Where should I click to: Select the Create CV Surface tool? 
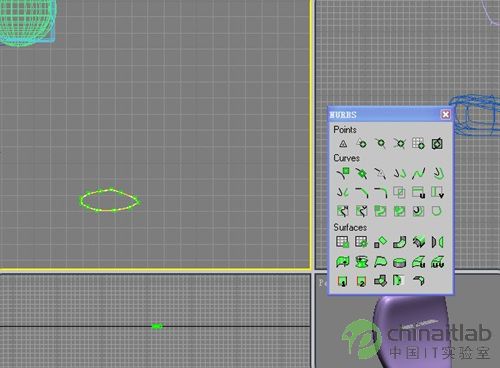pos(343,242)
